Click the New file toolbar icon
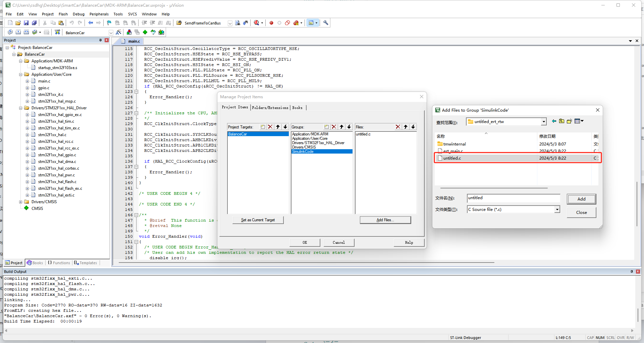The height and width of the screenshot is (343, 644). (x=10, y=23)
